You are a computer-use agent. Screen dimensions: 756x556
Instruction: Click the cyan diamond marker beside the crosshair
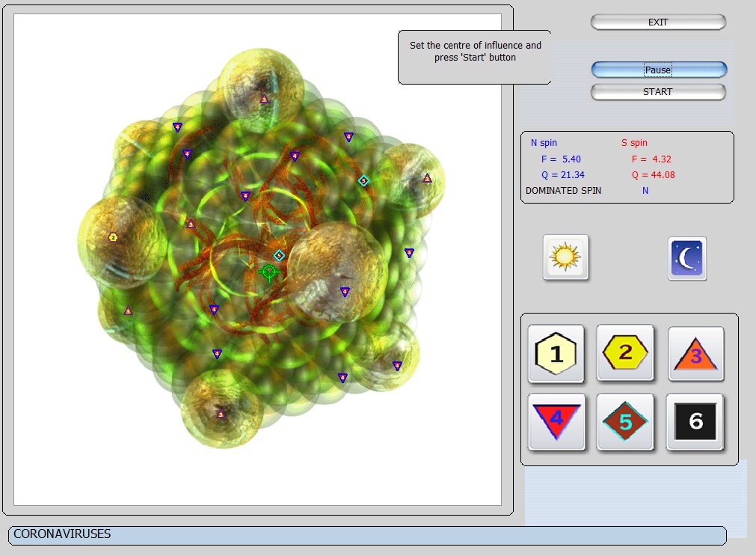[279, 255]
